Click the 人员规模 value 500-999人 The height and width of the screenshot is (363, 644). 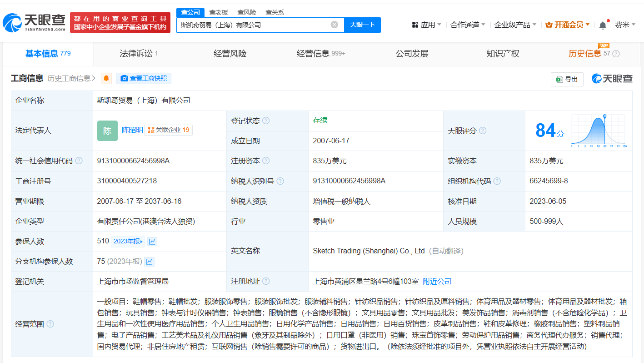[546, 222]
